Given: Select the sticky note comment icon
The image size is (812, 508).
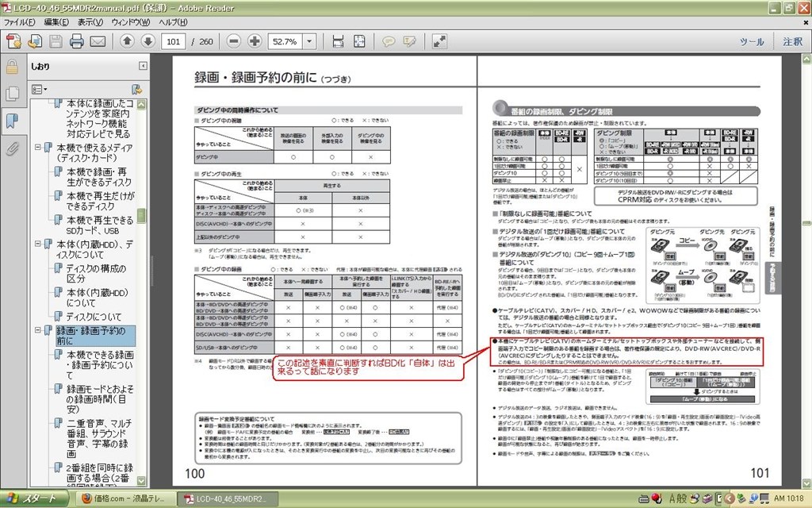Looking at the screenshot, I should coord(389,41).
